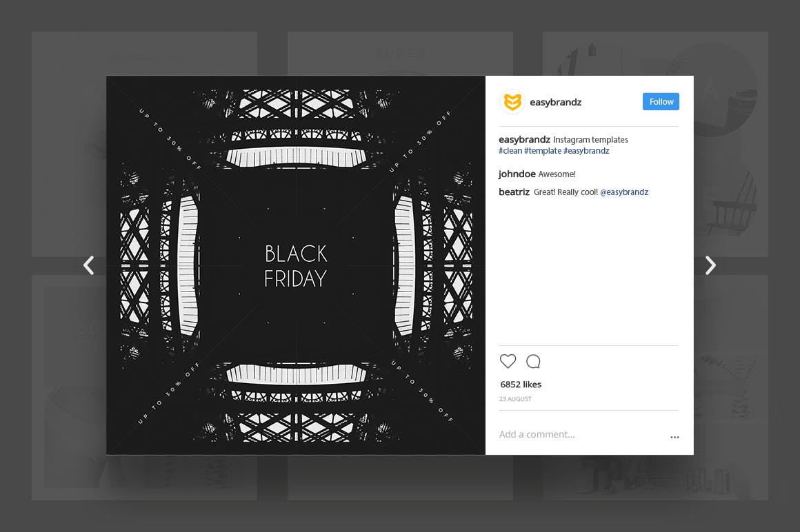Open the @easybrandz mention in beatriz's comment
The image size is (800, 532).
pos(624,192)
